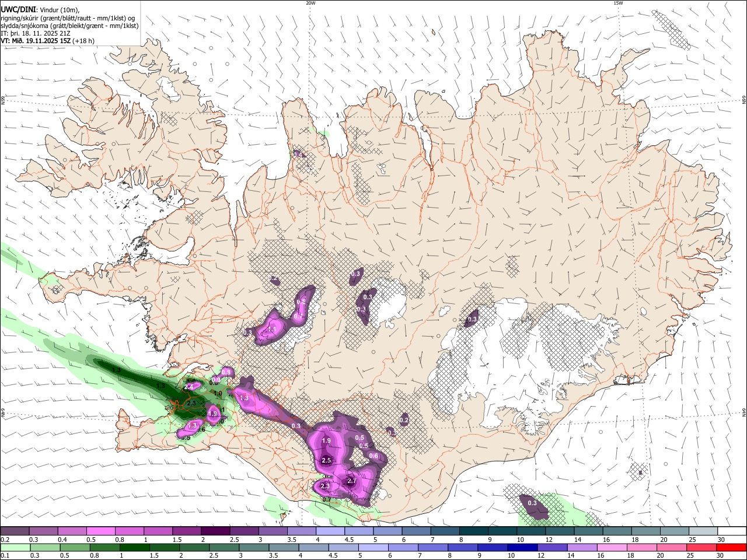Viewport: 747px width, 560px height.
Task: Click the "2.4" value in the small pink patch
Action: click(189, 387)
